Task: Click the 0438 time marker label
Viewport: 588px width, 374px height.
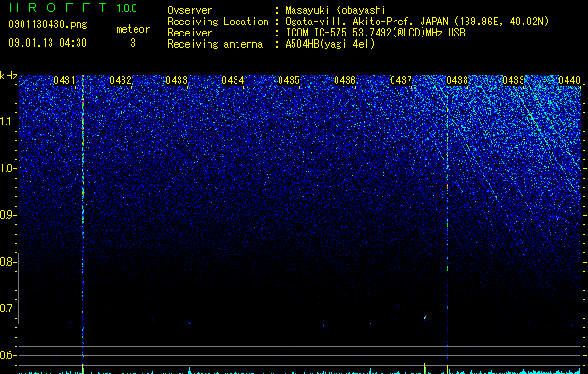Action: (x=457, y=80)
